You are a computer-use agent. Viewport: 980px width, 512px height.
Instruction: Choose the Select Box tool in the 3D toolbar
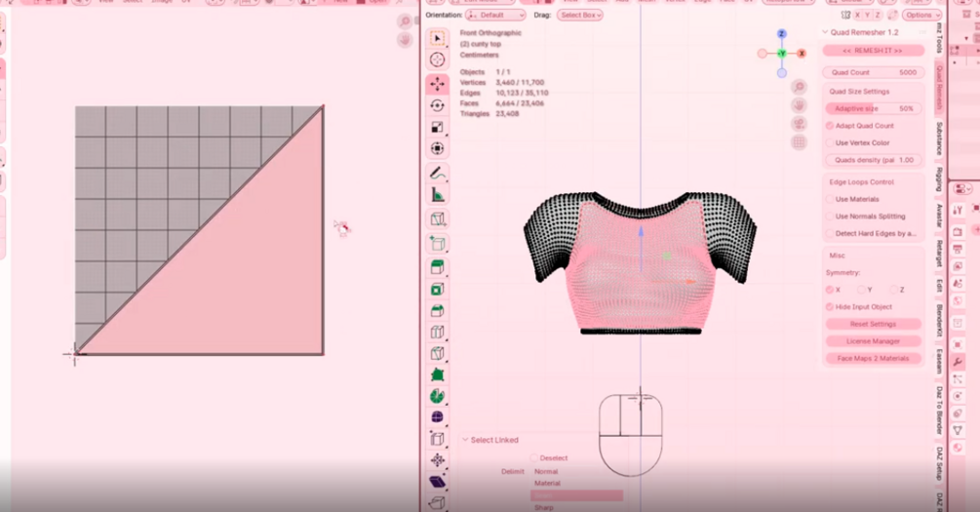pyautogui.click(x=438, y=38)
